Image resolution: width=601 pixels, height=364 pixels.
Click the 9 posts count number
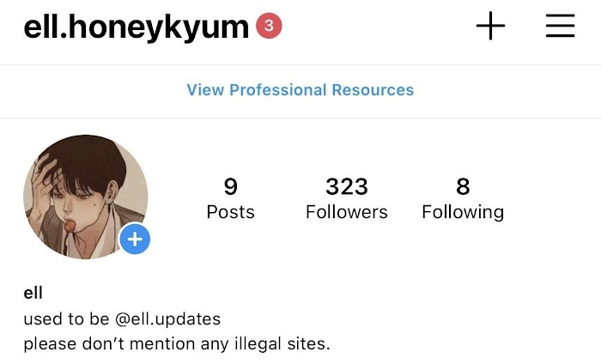230,186
